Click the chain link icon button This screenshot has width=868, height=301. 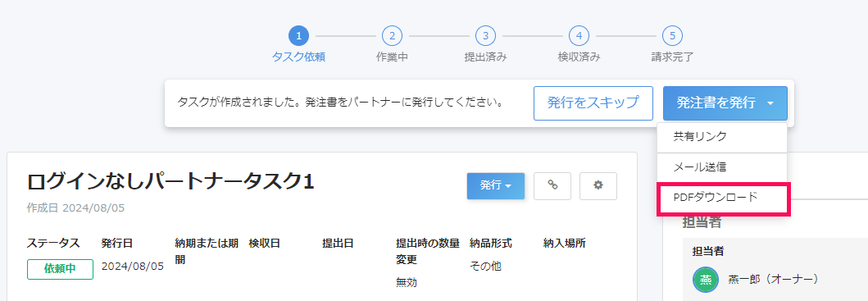point(552,186)
